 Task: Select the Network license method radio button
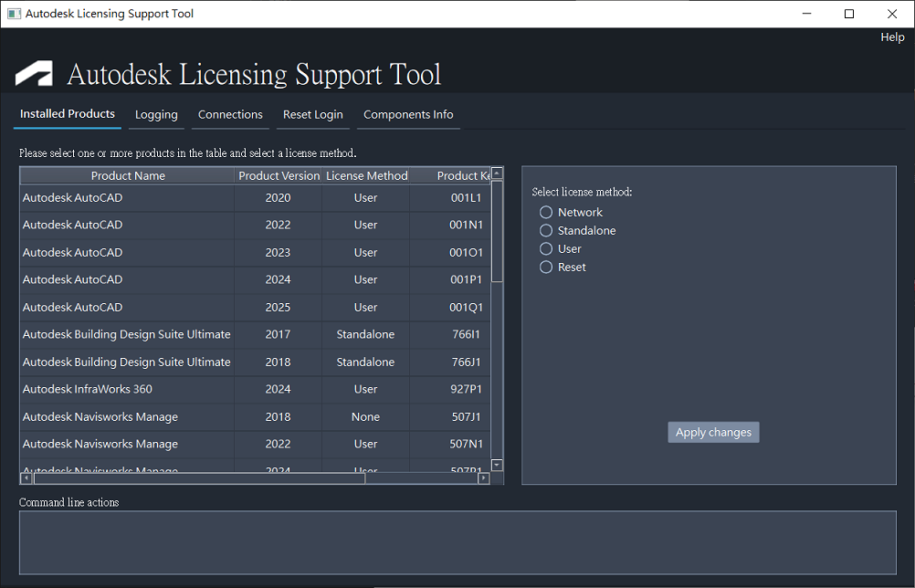545,213
